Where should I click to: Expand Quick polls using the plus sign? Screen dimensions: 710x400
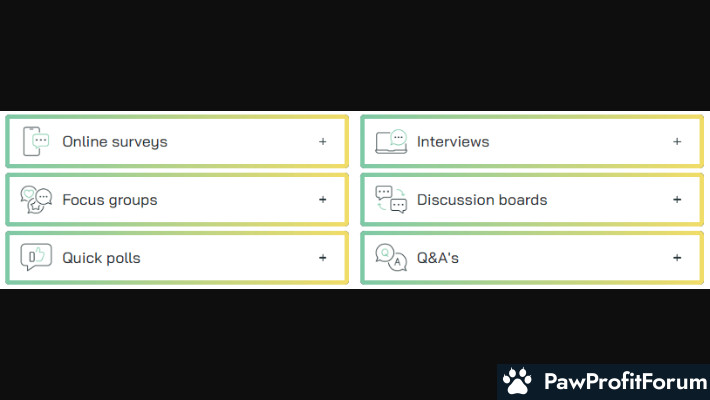coord(322,257)
